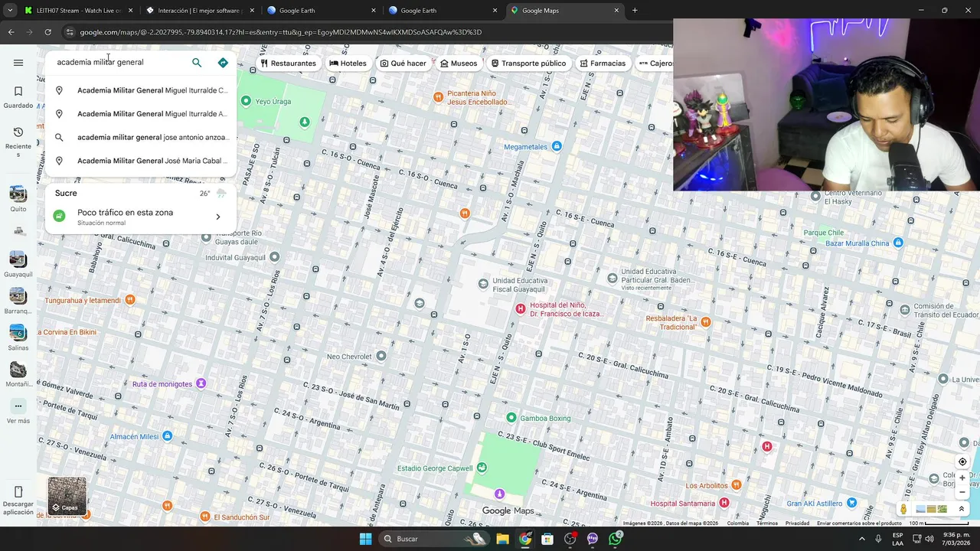Click Enviar comentarios sobre el producto link
Screen dimensions: 980x551
[x=859, y=523]
